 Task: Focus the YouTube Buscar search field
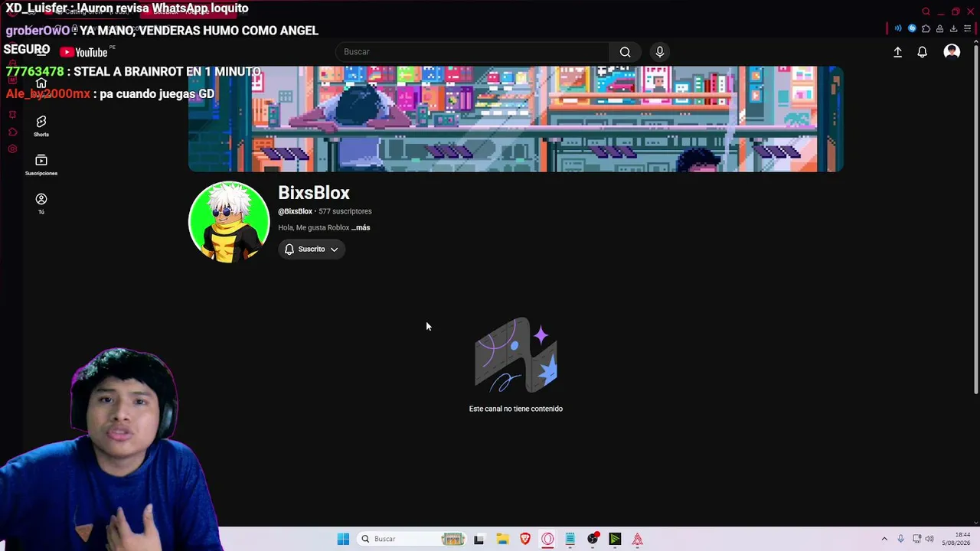coord(473,52)
